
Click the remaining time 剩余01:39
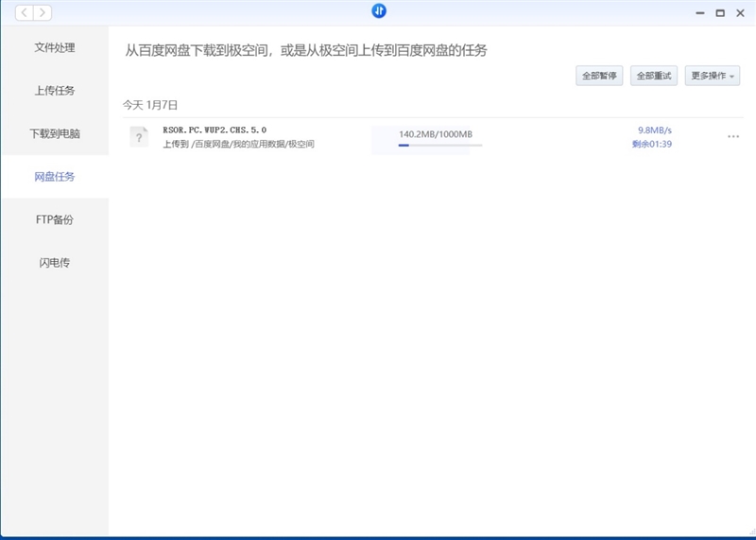point(652,144)
